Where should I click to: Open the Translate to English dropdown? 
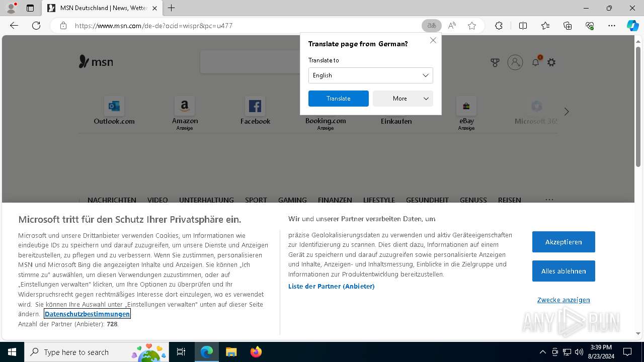(x=371, y=75)
